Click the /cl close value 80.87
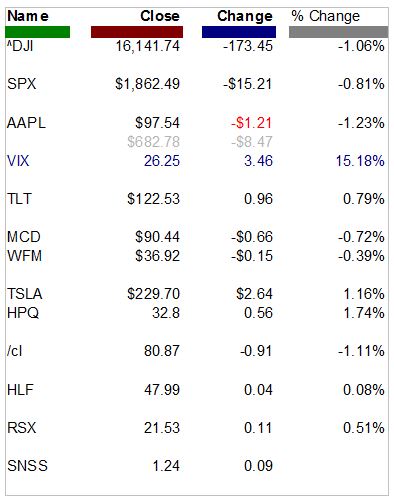Screen dimensions: 394x500 point(162,351)
